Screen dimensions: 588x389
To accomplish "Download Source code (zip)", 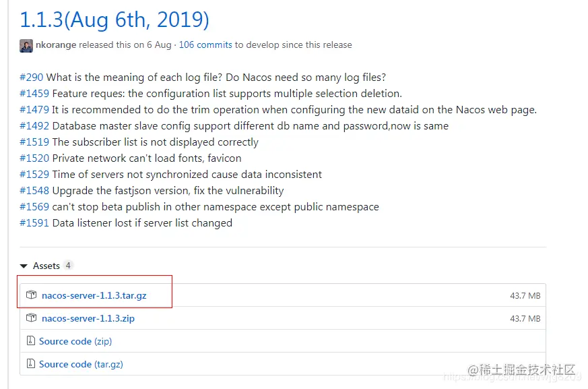I will pos(75,341).
